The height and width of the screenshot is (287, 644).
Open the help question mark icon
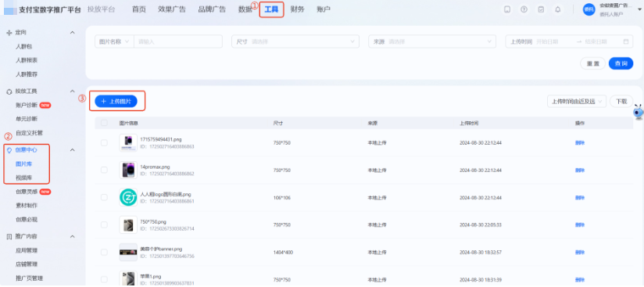(524, 9)
